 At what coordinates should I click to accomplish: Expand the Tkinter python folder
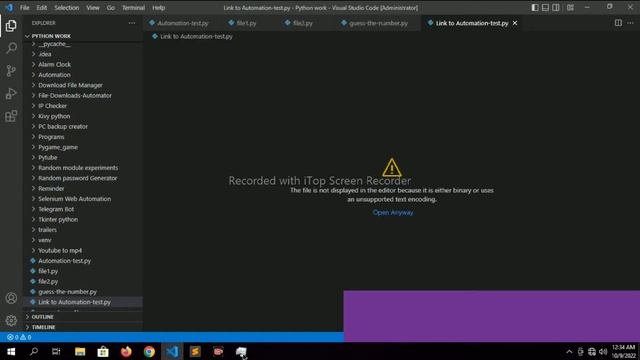point(58,219)
